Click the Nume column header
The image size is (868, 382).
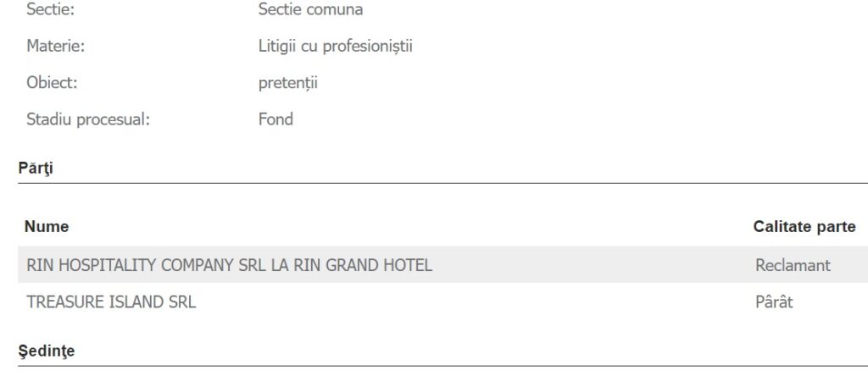[47, 227]
